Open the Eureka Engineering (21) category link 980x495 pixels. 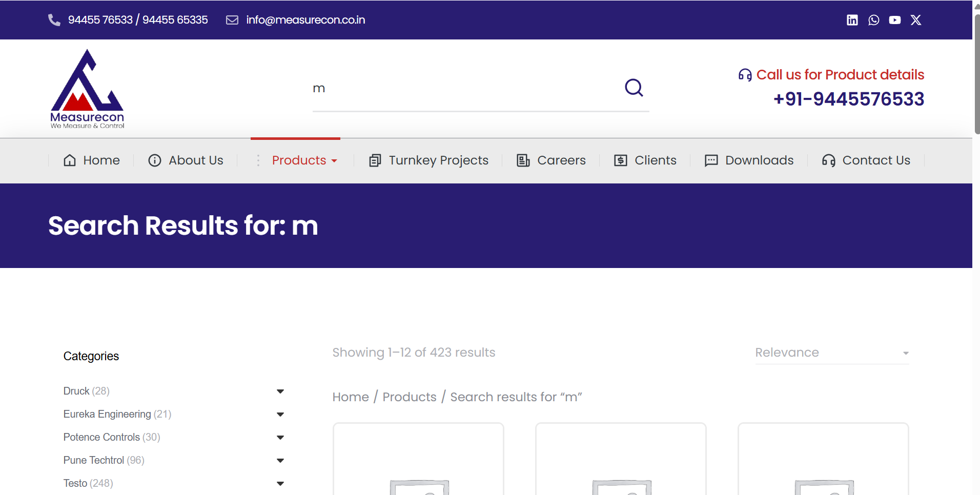[x=117, y=415]
